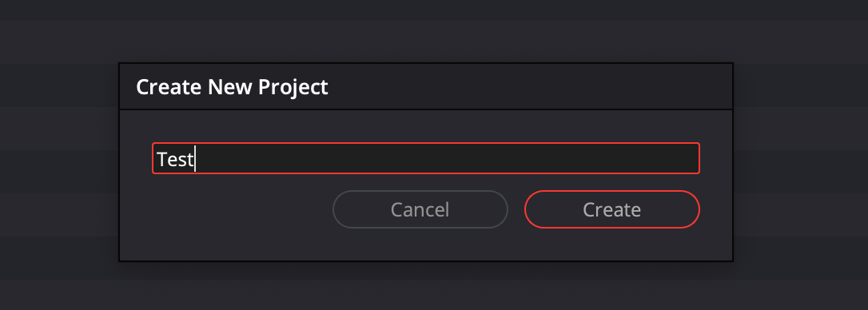
Task: Click the Create button
Action: tap(611, 209)
